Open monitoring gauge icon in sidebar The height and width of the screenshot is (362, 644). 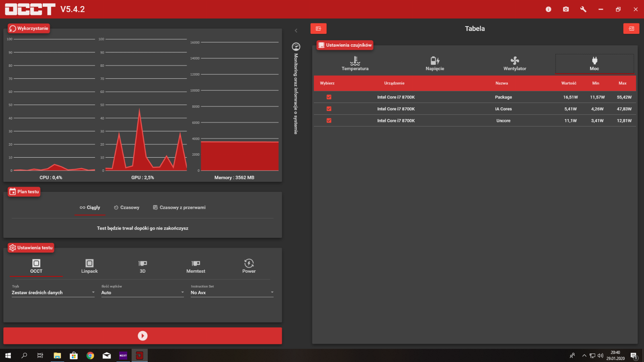[296, 47]
